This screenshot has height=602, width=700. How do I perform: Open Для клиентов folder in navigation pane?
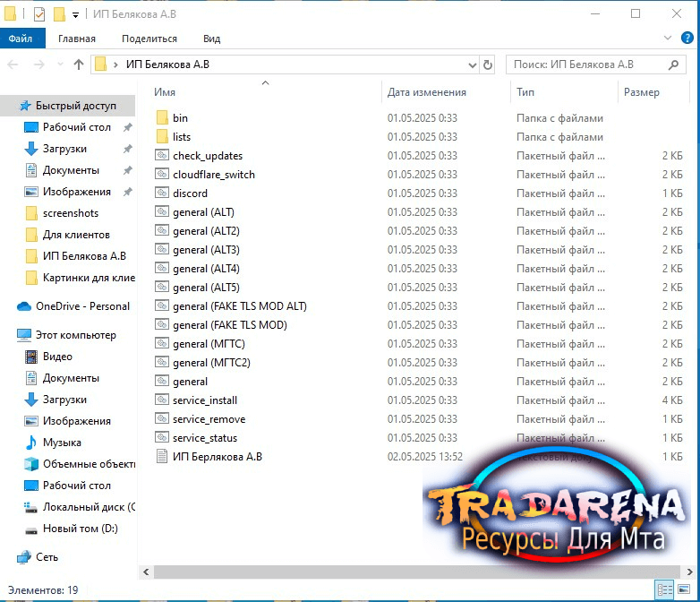76,235
